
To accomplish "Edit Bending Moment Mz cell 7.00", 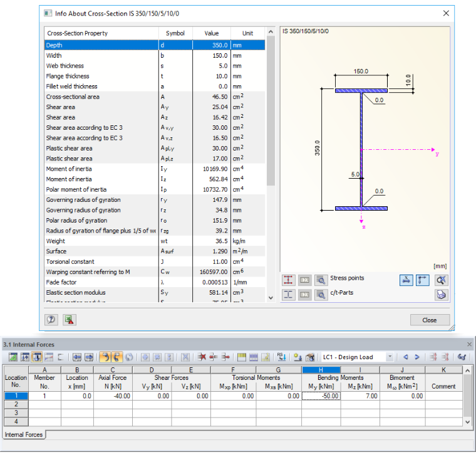I will pos(360,396).
